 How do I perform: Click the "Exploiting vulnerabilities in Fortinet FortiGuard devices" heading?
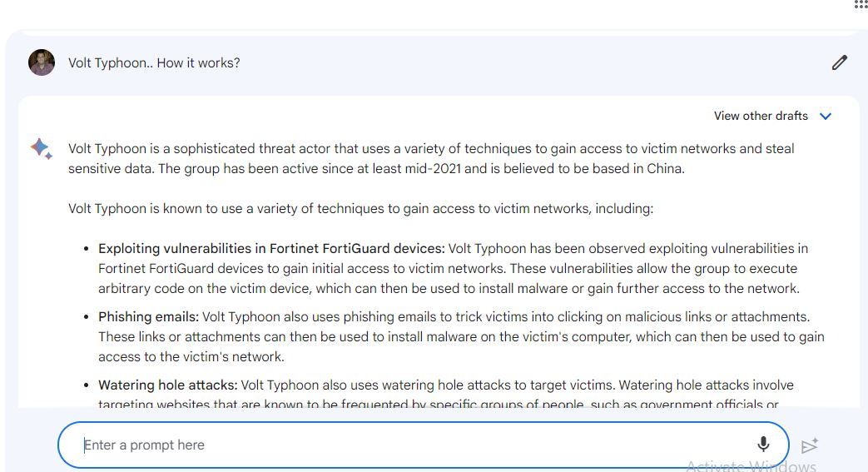coord(271,249)
